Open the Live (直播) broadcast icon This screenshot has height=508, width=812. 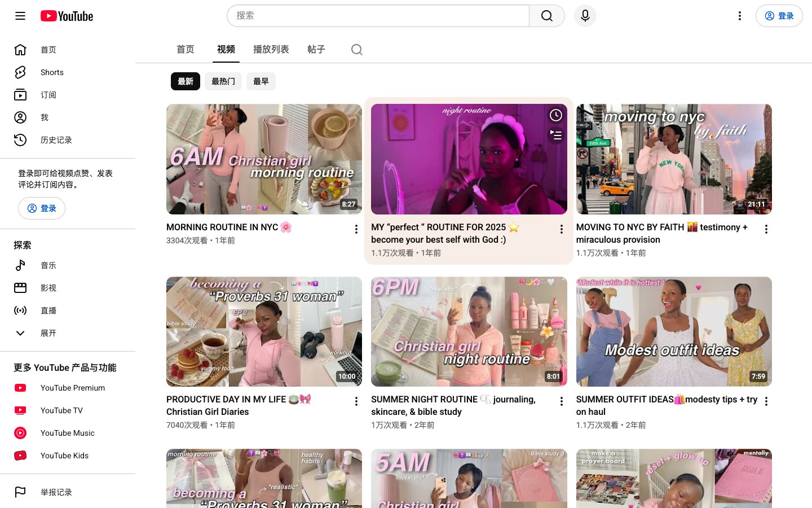pos(20,310)
